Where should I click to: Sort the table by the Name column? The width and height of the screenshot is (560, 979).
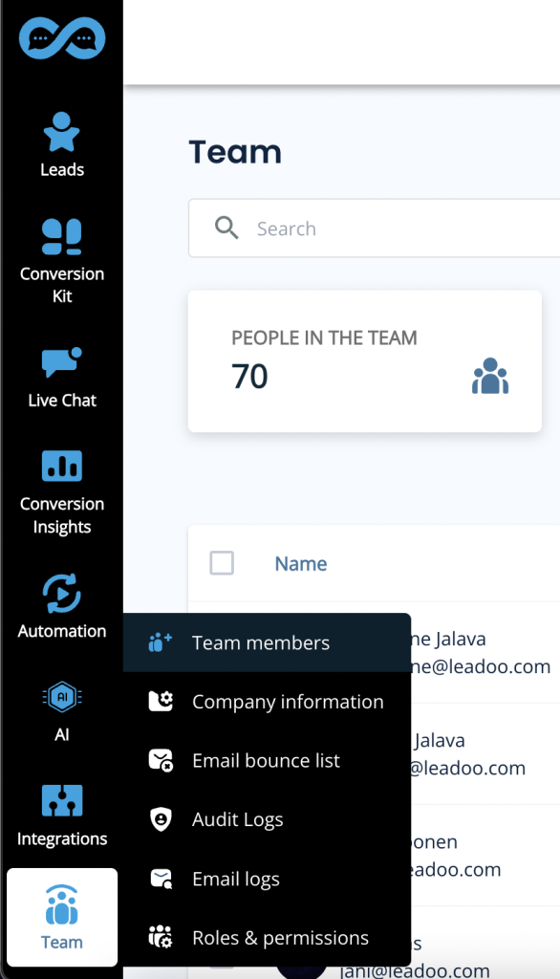coord(301,563)
